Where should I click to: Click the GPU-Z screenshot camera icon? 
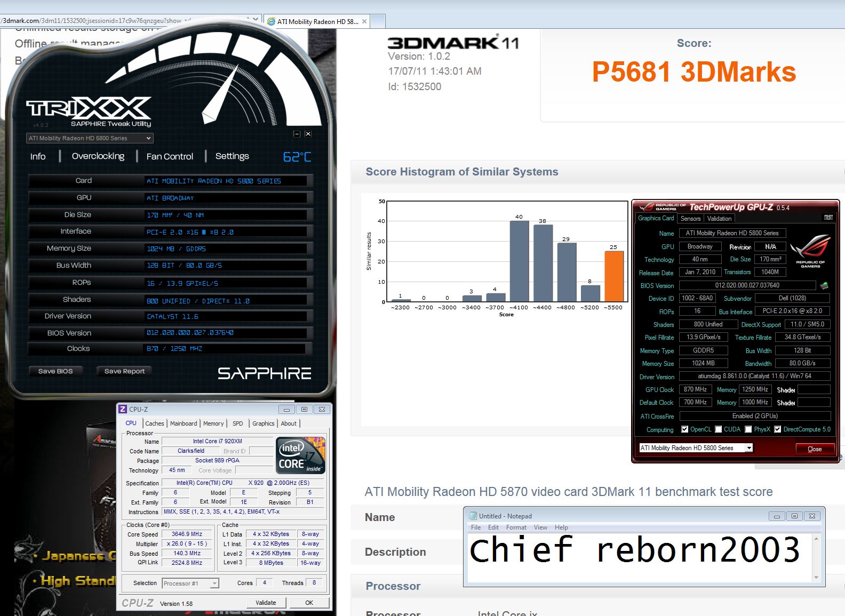pyautogui.click(x=828, y=218)
